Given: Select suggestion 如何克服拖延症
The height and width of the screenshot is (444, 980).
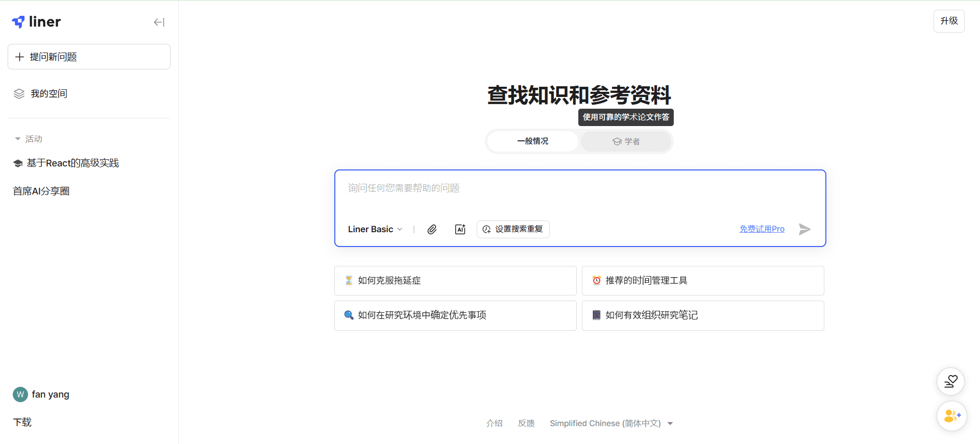Looking at the screenshot, I should [455, 281].
